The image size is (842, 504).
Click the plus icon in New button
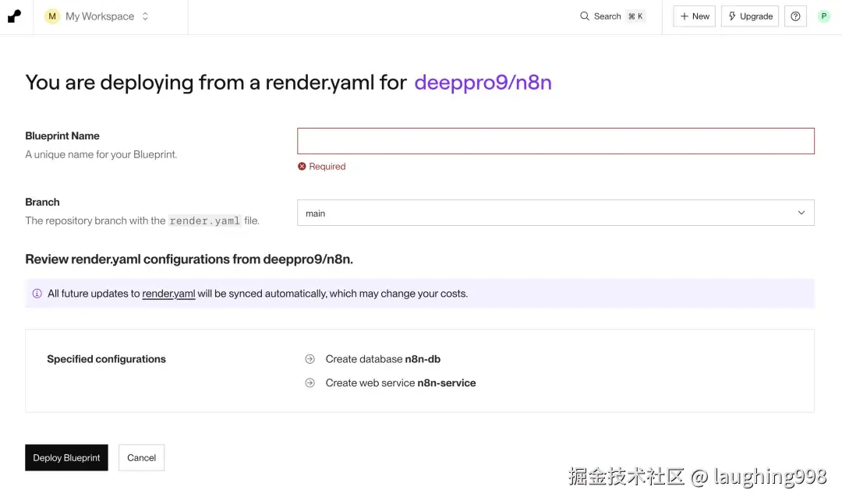click(685, 16)
